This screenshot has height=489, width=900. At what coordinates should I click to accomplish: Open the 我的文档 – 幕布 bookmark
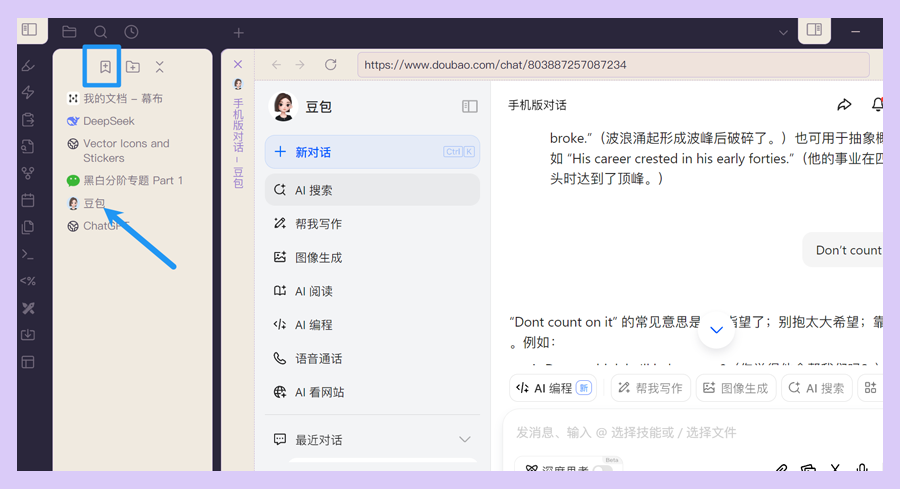115,99
